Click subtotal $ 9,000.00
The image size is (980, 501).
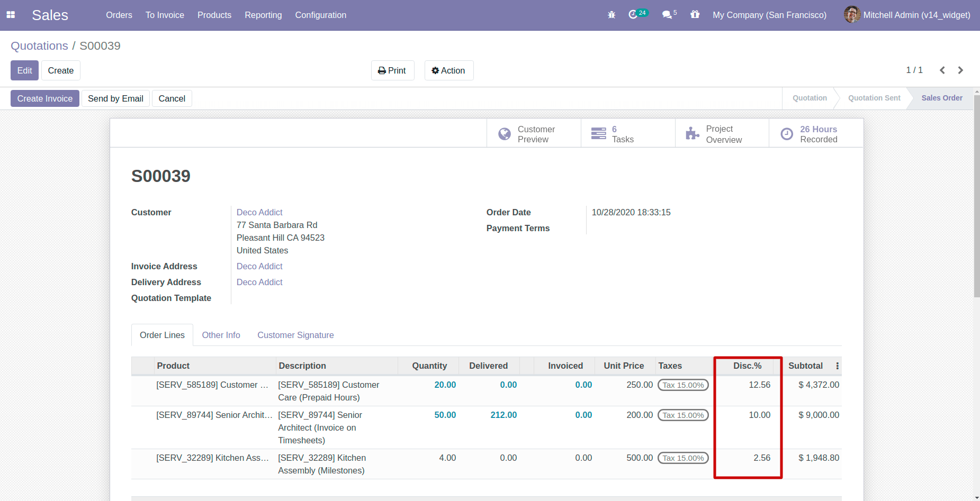[x=819, y=415]
